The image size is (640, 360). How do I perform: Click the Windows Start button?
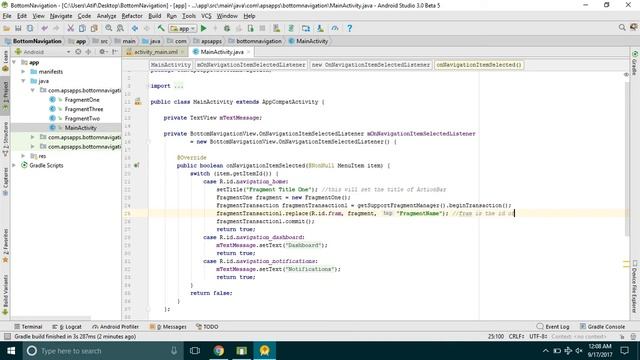pos(11,351)
